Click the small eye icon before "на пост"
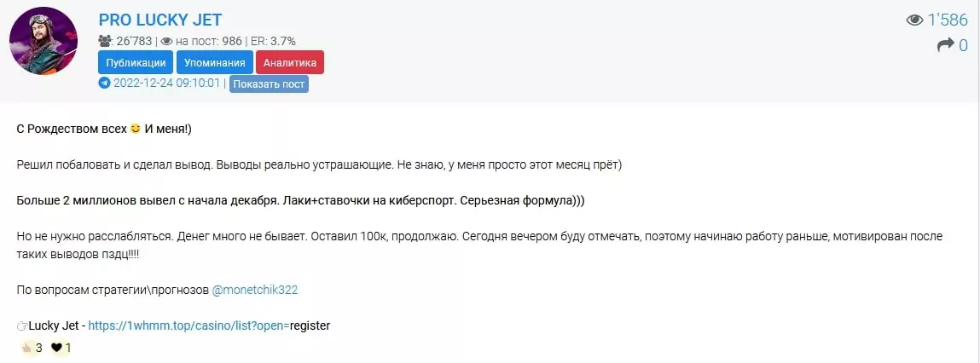This screenshot has height=363, width=980. click(x=167, y=40)
